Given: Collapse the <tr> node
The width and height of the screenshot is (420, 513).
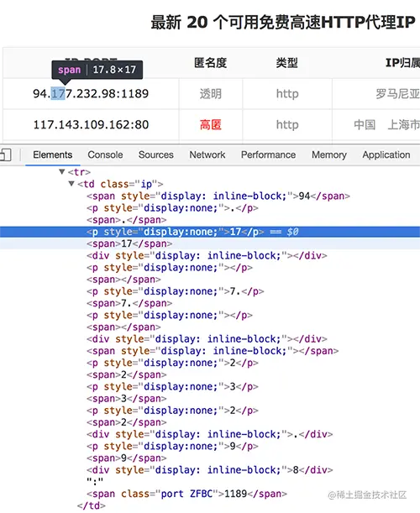Looking at the screenshot, I should pyautogui.click(x=62, y=172).
